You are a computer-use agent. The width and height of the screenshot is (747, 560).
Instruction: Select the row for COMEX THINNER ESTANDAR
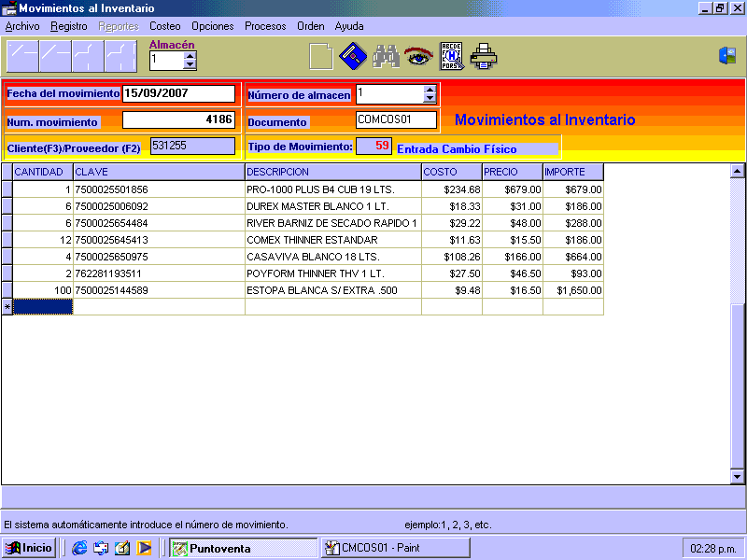point(332,240)
